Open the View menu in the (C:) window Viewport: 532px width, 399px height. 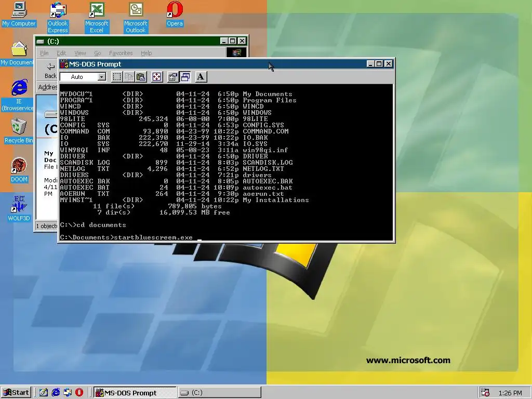pyautogui.click(x=80, y=53)
